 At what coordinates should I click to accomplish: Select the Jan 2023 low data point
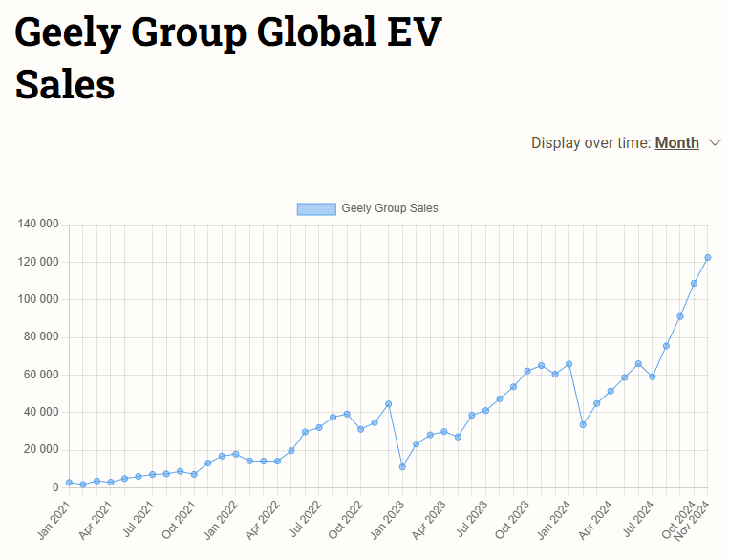(x=402, y=467)
